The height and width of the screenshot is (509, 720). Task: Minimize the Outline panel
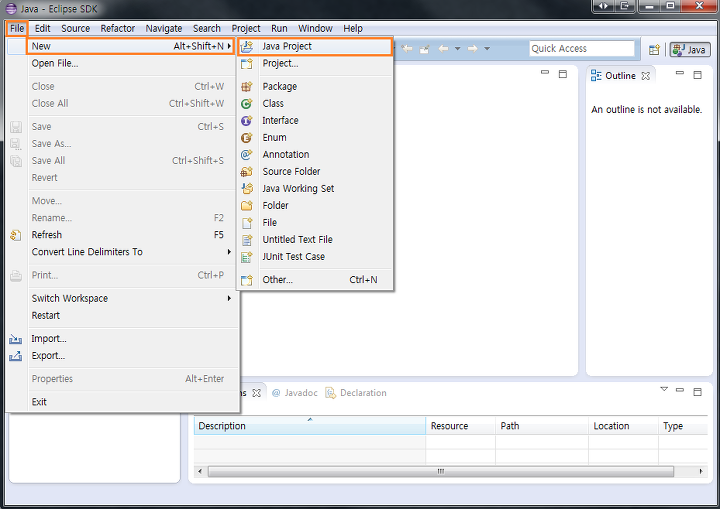coord(680,73)
